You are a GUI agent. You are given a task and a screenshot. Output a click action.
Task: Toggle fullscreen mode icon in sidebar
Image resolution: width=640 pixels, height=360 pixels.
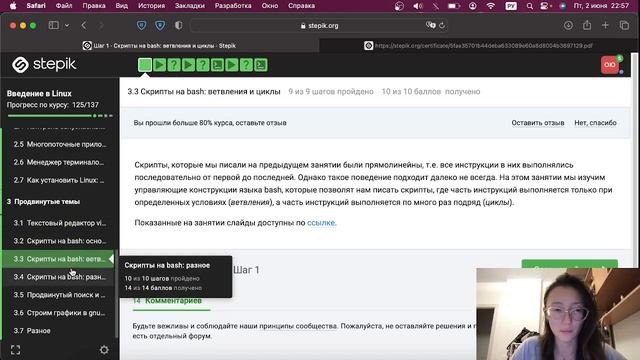16,350
